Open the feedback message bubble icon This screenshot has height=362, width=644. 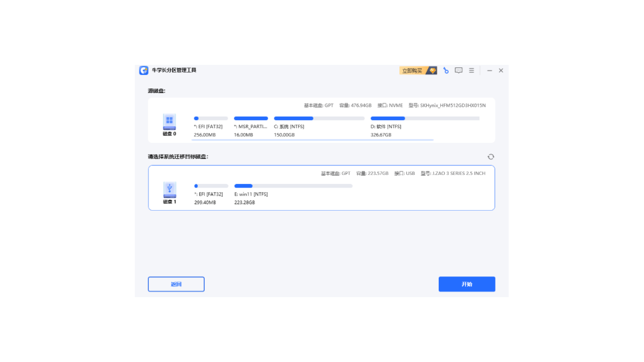[458, 70]
